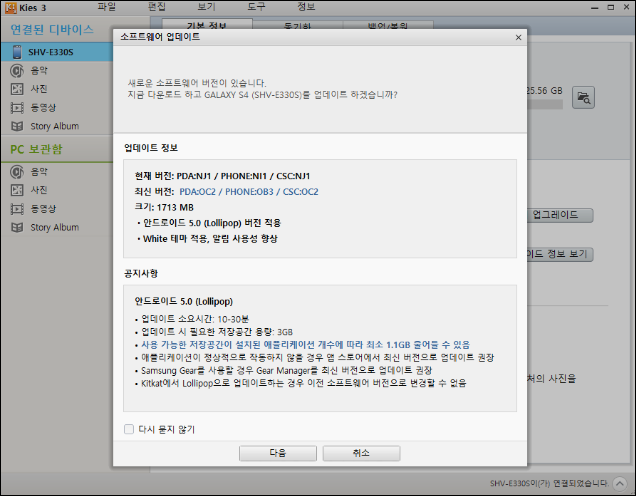The width and height of the screenshot is (636, 496).
Task: Open connected device 동영상 video icon
Action: 17,107
